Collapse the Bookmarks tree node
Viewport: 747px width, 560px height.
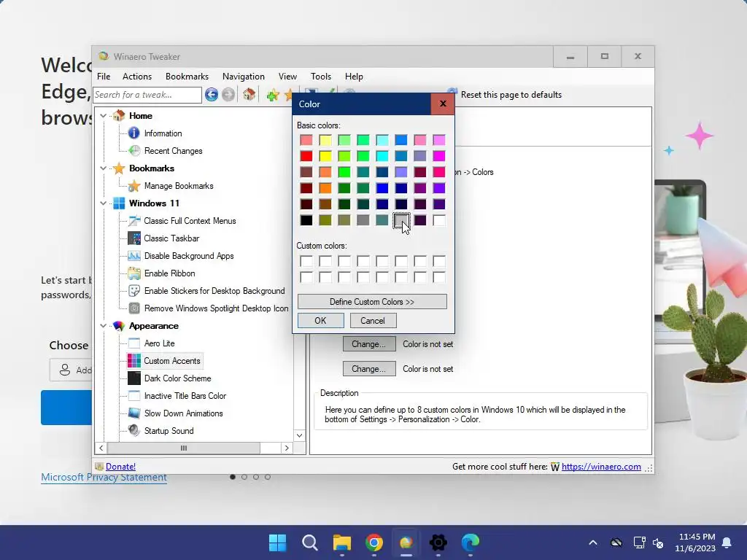103,168
